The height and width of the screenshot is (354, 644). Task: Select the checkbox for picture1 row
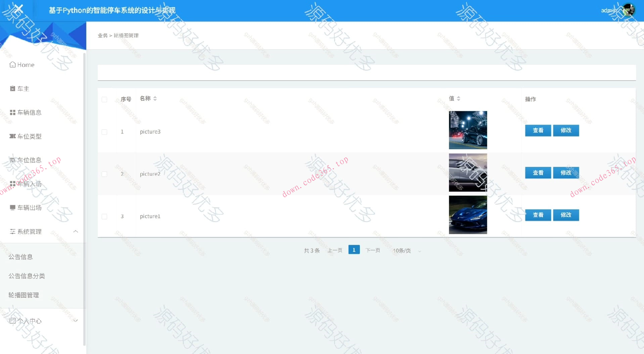tap(104, 217)
